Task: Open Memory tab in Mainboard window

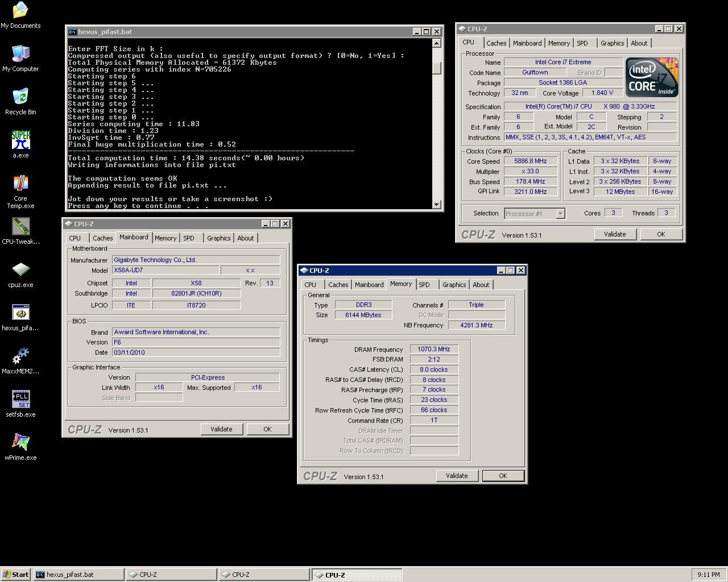Action: click(166, 238)
